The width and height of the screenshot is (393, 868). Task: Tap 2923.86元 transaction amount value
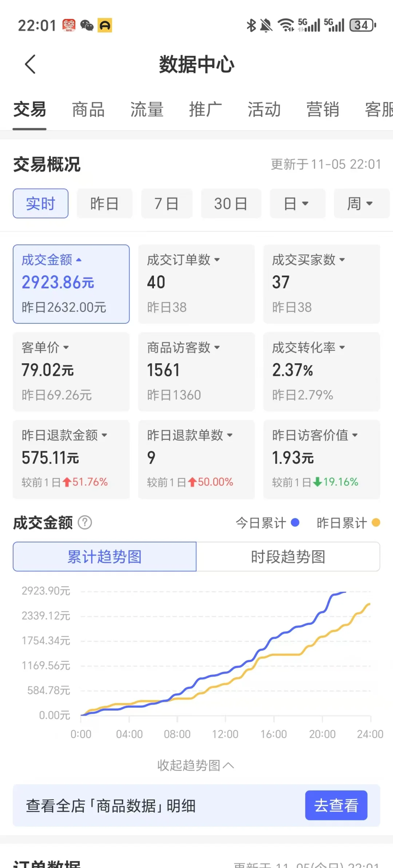click(58, 282)
